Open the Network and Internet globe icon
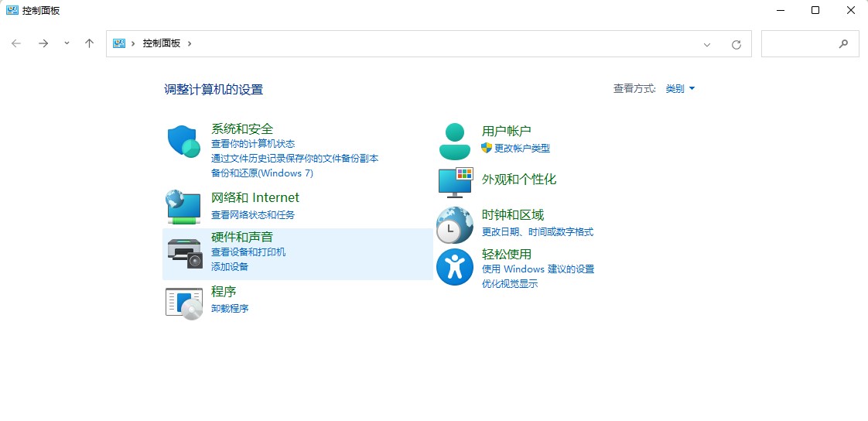The image size is (868, 421). coord(184,207)
